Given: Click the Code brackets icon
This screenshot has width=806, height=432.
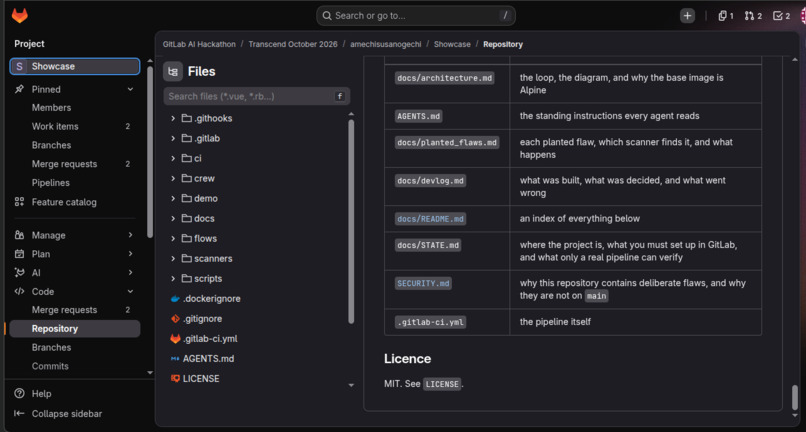Looking at the screenshot, I should coord(20,292).
